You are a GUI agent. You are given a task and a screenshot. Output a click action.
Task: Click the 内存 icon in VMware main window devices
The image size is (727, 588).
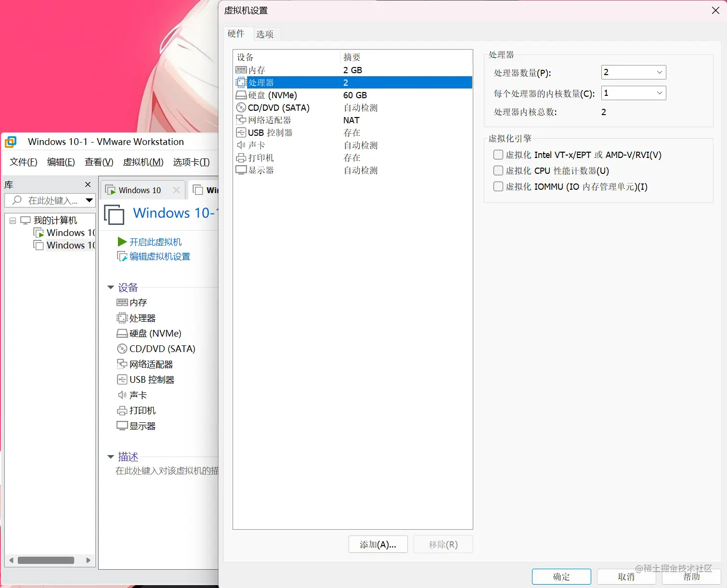(122, 302)
